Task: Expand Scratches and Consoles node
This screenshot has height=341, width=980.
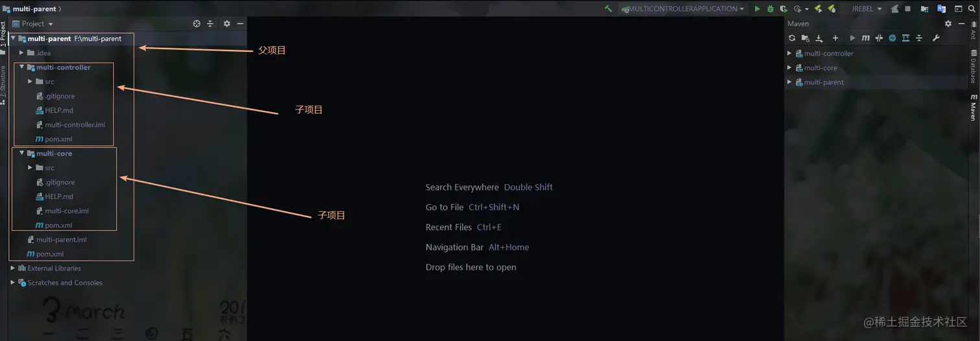Action: click(x=13, y=283)
